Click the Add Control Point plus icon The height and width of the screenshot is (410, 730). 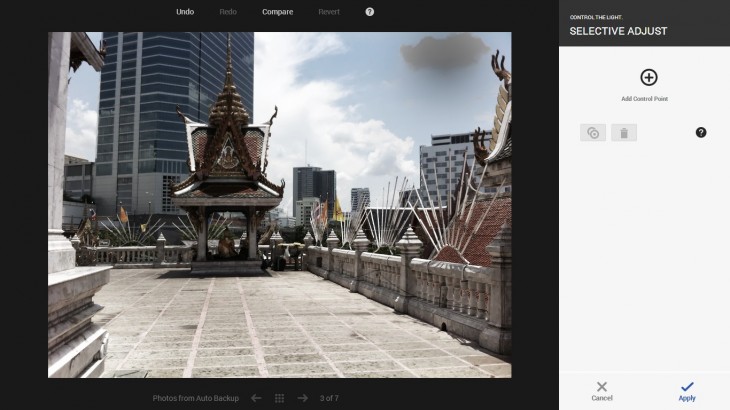[x=648, y=77]
